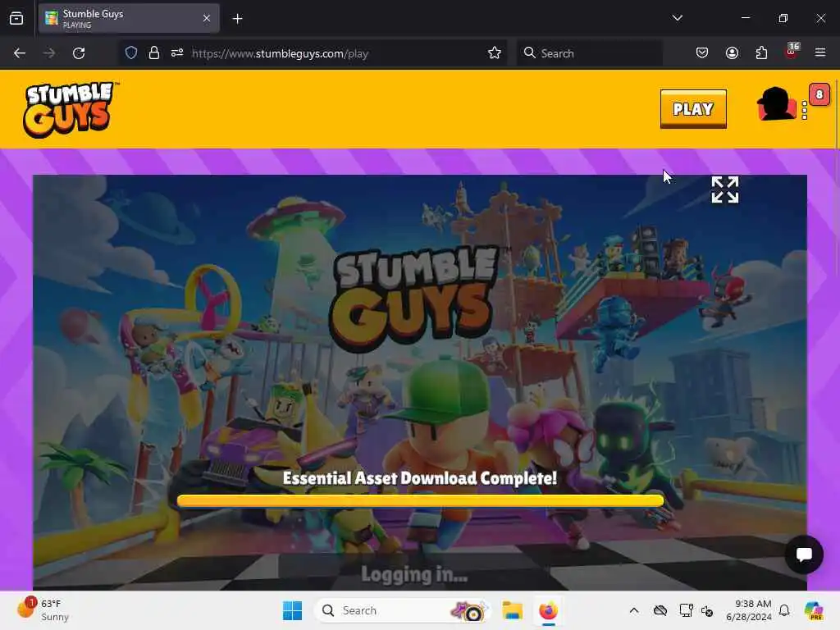Image resolution: width=840 pixels, height=630 pixels.
Task: Select the Stumble Guys tab
Action: pos(129,18)
